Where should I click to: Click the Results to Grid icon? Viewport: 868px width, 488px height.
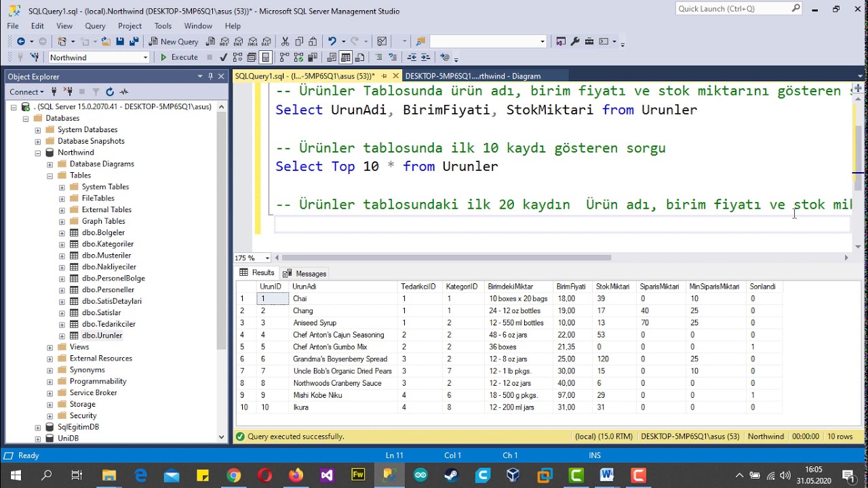point(346,58)
